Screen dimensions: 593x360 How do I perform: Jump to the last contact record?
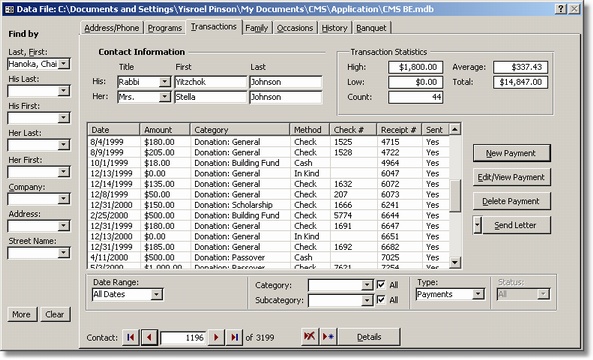pyautogui.click(x=234, y=337)
